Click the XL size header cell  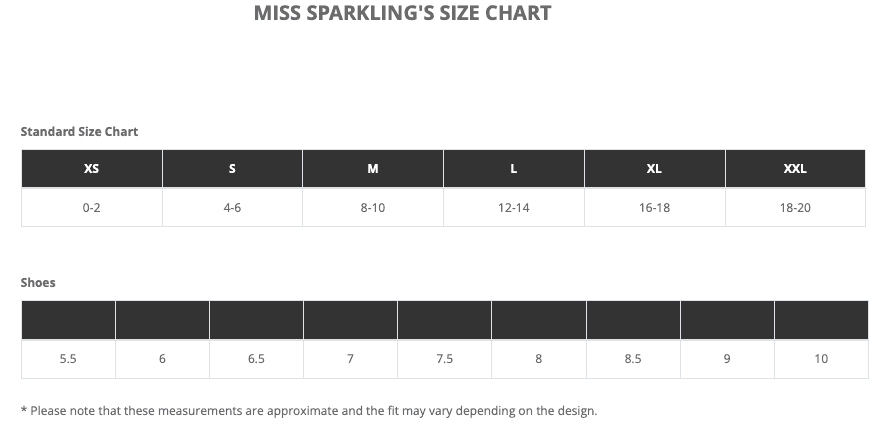pyautogui.click(x=654, y=169)
